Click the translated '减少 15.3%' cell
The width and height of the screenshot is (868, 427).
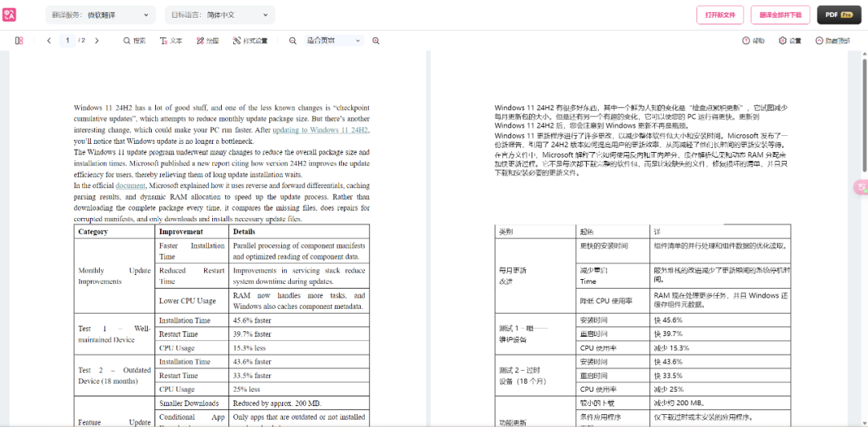click(720, 348)
